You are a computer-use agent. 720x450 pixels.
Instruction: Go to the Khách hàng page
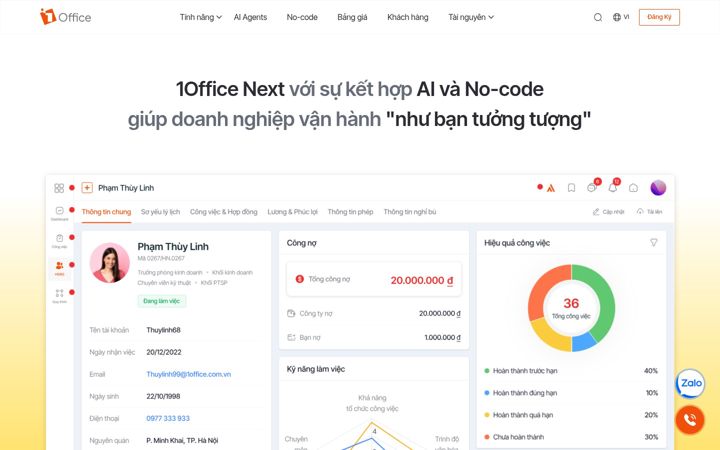408,17
